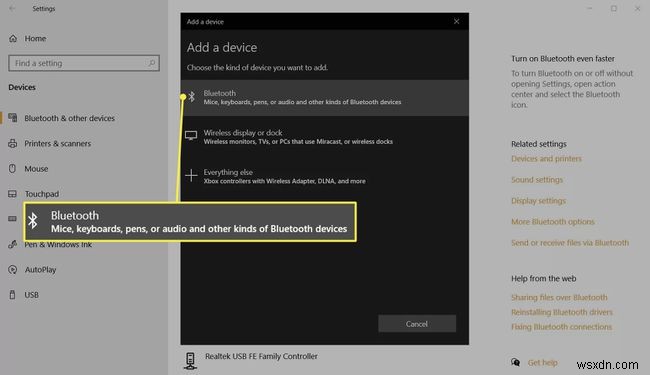Open Display settings link
The width and height of the screenshot is (650, 375).
(x=538, y=201)
